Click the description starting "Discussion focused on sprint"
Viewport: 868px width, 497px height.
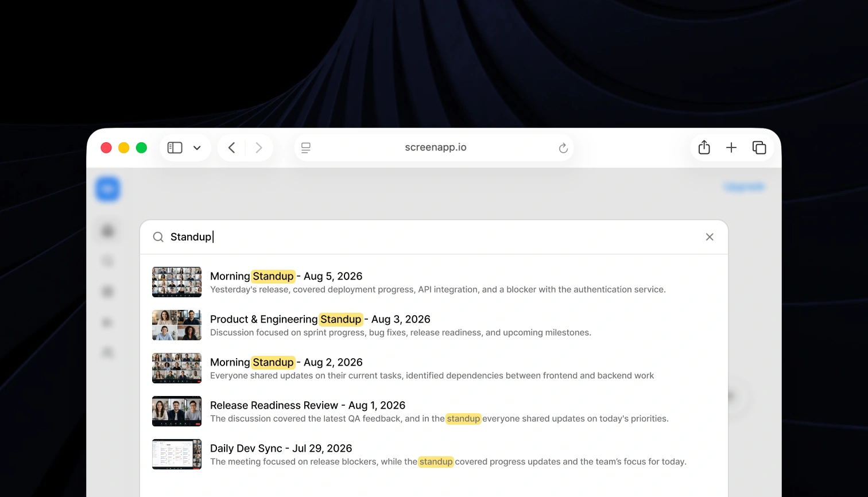tap(401, 333)
